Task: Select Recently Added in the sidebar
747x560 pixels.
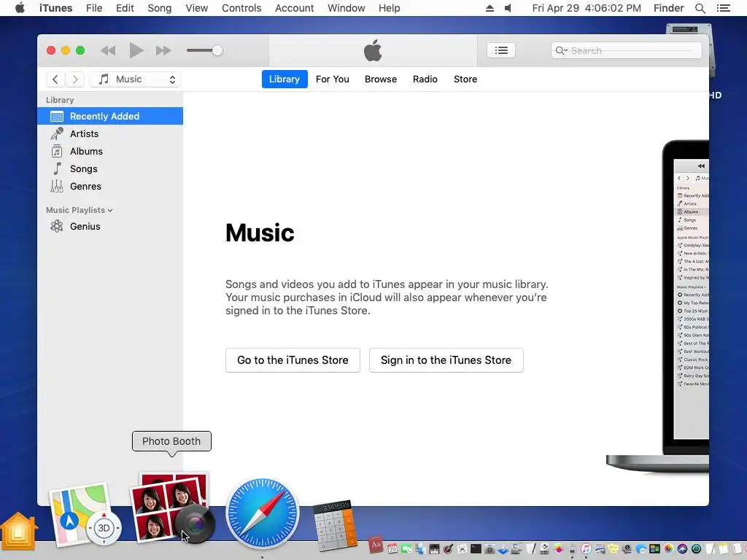Action: (110, 116)
